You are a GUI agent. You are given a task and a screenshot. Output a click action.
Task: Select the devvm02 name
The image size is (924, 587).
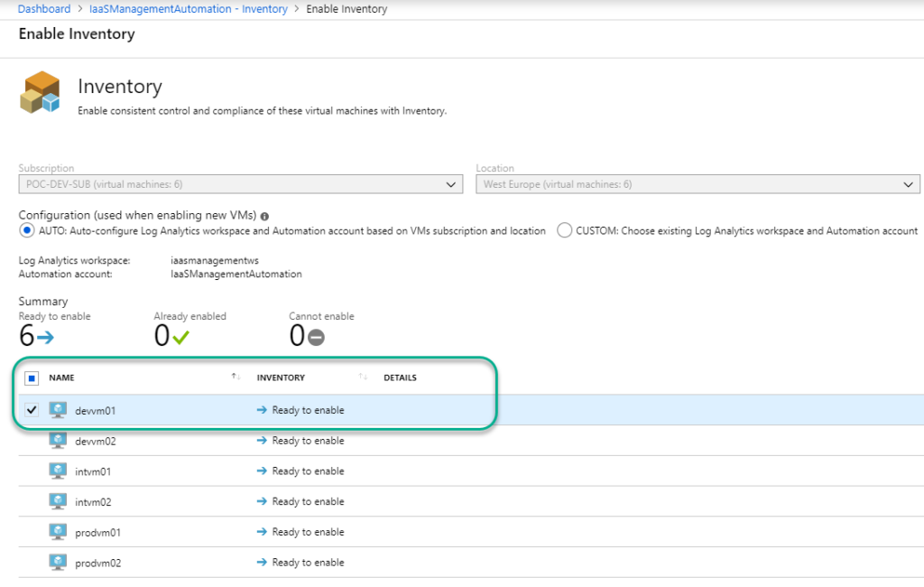96,442
